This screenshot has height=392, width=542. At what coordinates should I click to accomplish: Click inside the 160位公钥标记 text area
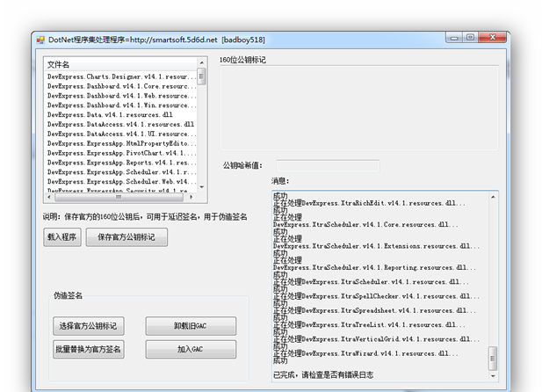[359, 107]
